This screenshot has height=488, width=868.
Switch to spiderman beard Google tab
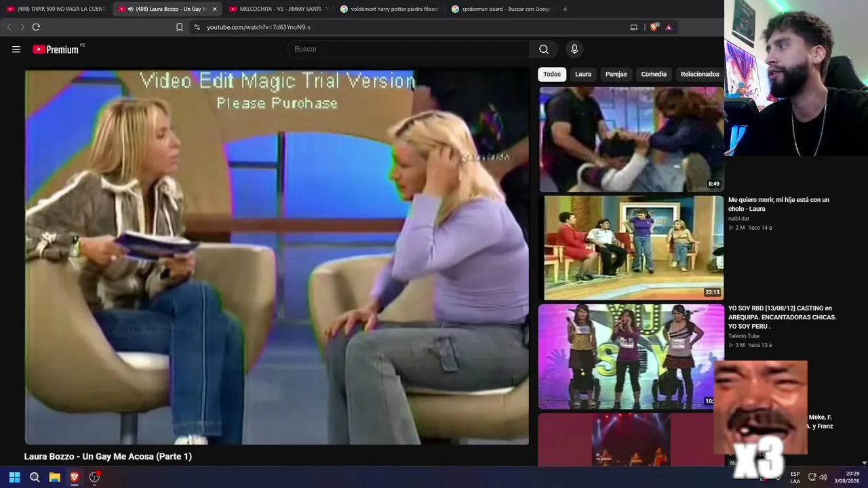click(500, 9)
